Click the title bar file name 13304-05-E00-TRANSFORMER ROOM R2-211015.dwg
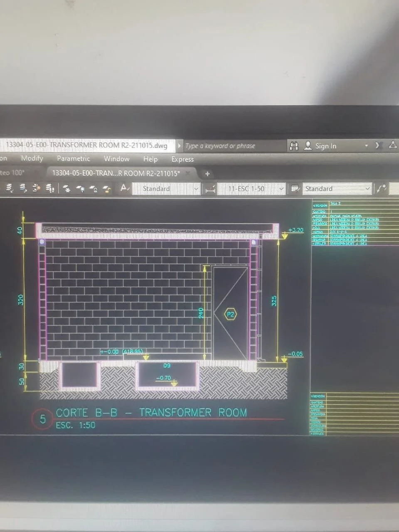 click(x=86, y=145)
